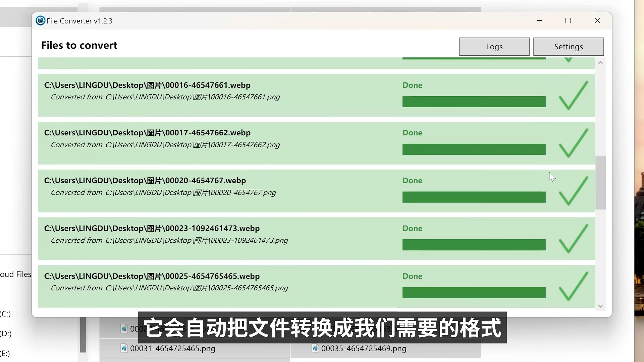Click the progress bar of 00023-1092461473.webp
This screenshot has height=362, width=644.
click(x=474, y=245)
